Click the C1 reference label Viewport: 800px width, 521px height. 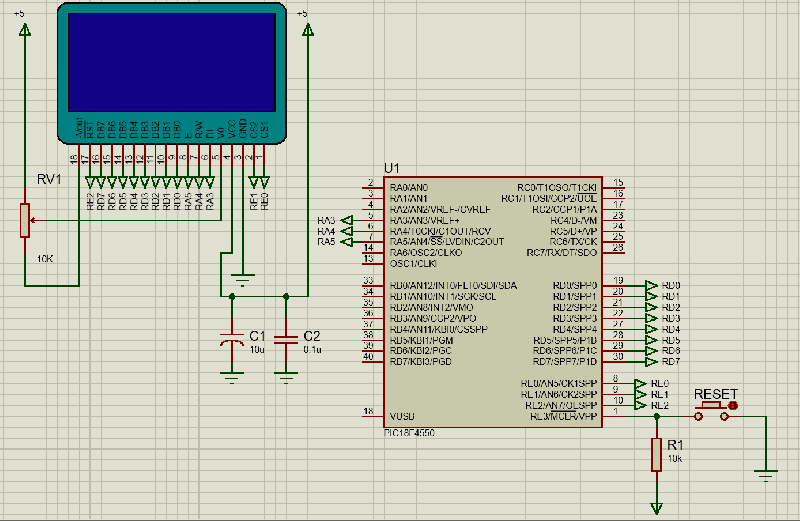coord(257,336)
